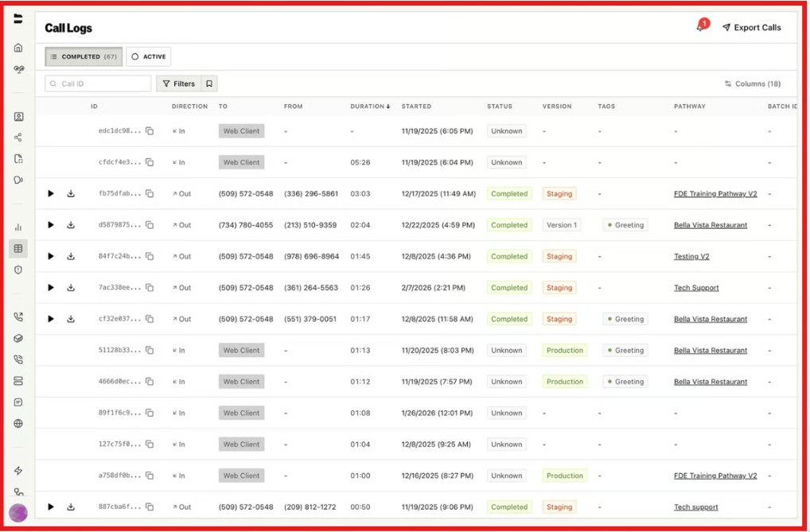Sort by the Duration column header

371,107
